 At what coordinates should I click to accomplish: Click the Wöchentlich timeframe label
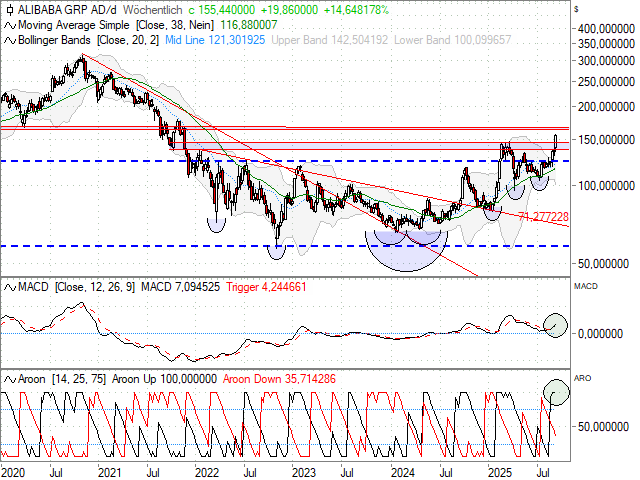click(152, 10)
